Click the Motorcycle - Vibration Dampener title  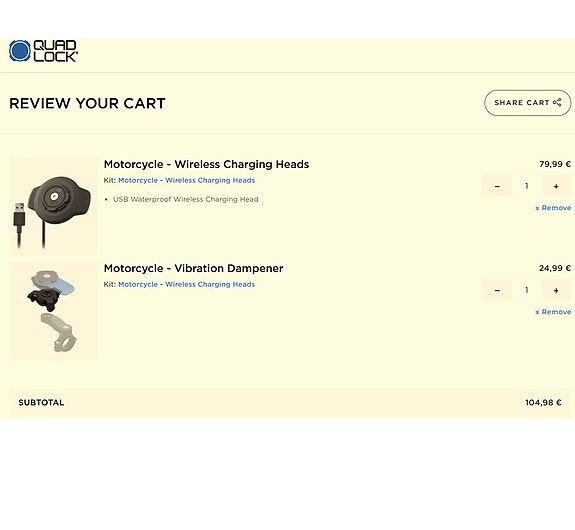coord(193,268)
